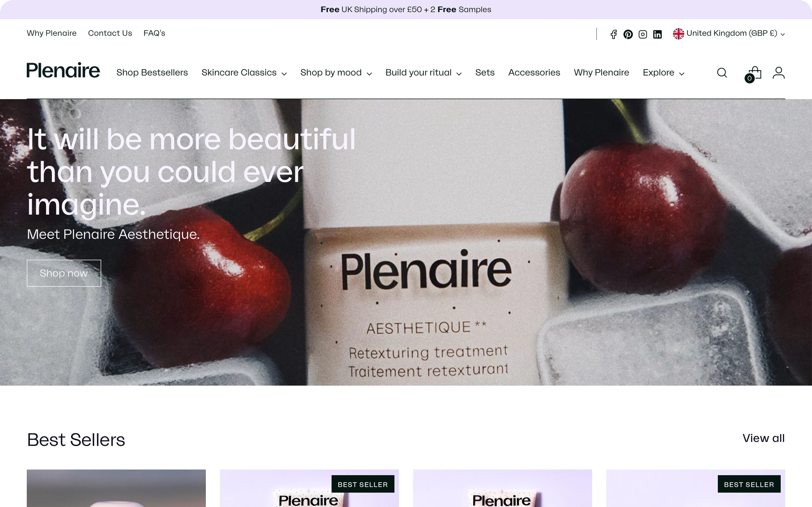Open the LinkedIn social icon
This screenshot has height=507, width=812.
(x=657, y=34)
